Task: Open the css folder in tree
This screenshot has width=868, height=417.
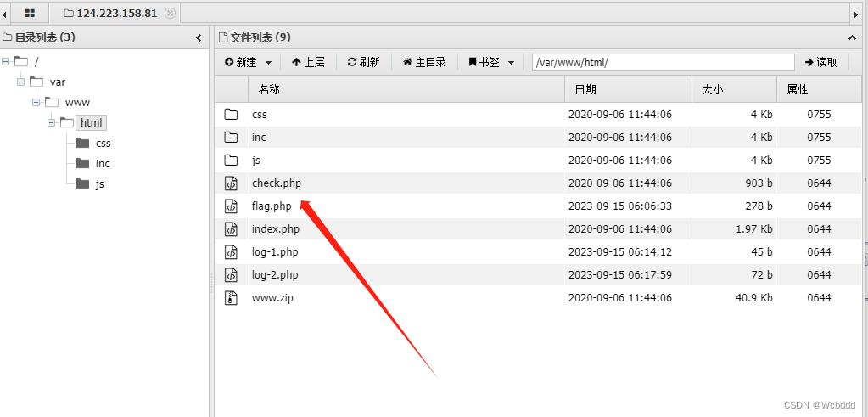Action: (103, 144)
